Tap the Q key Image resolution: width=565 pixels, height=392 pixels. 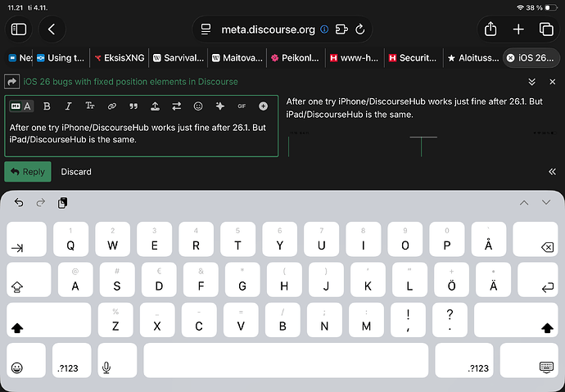70,239
